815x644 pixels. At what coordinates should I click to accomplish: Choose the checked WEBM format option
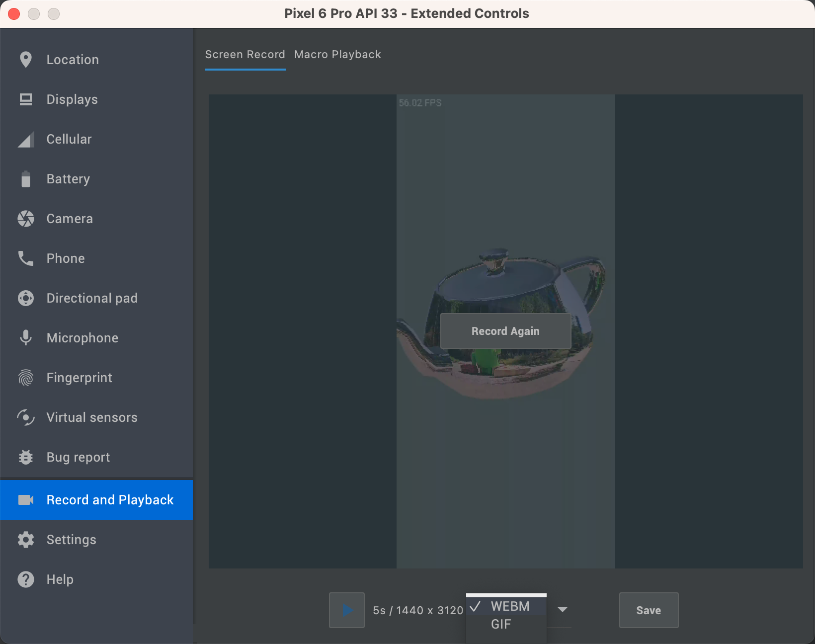(506, 606)
